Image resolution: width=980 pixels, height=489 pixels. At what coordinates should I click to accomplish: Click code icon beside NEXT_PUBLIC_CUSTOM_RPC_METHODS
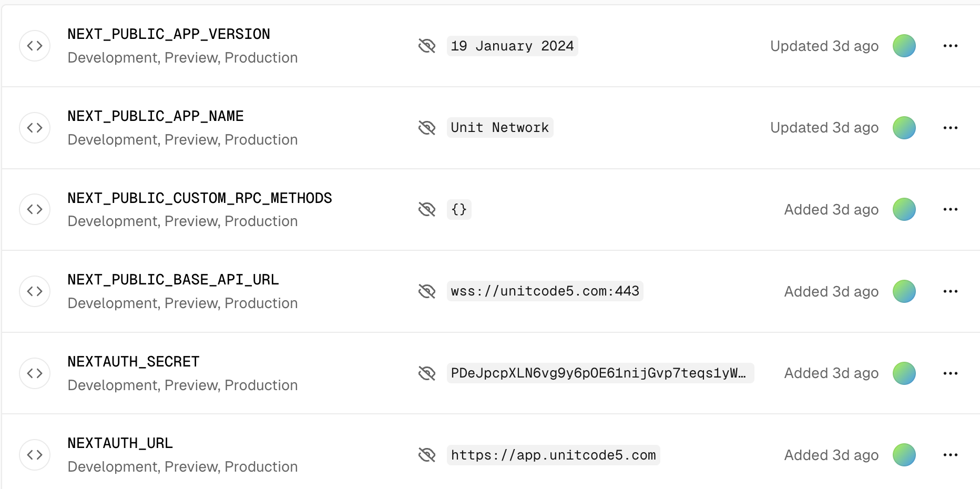coord(35,209)
